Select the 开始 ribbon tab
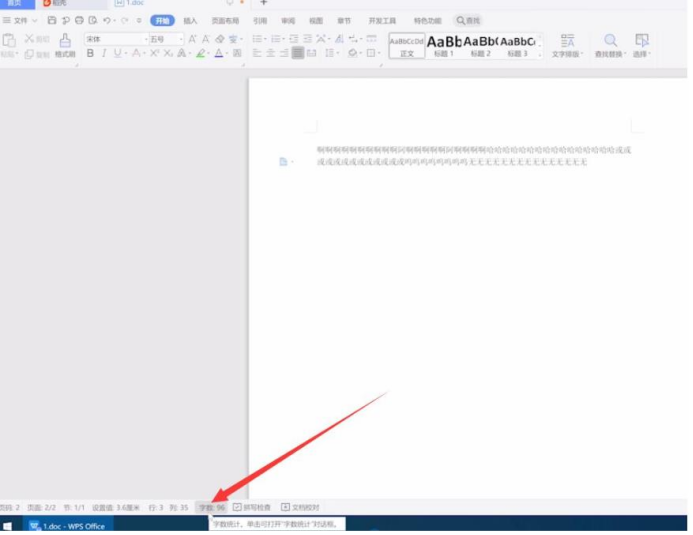The width and height of the screenshot is (693, 535). coord(162,20)
